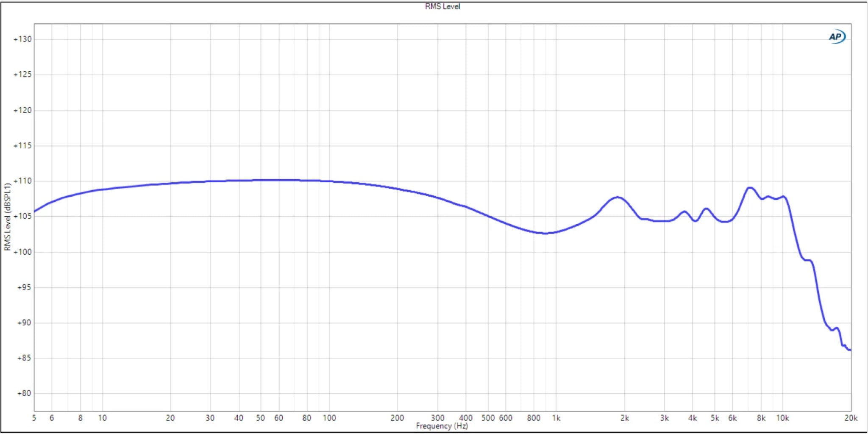Click the '+90' y-axis tick label

click(24, 323)
